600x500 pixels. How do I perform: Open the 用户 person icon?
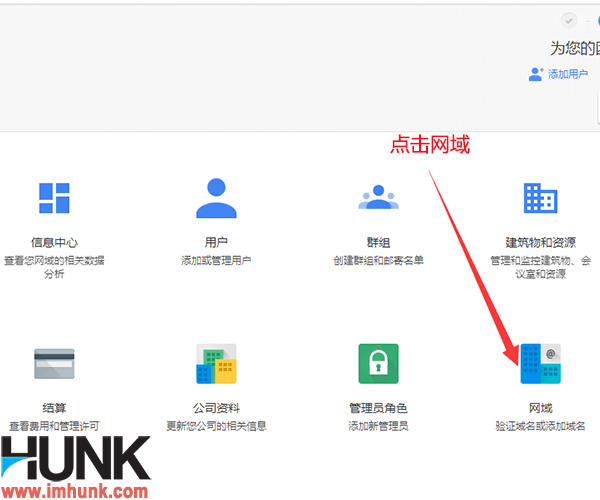pyautogui.click(x=216, y=198)
